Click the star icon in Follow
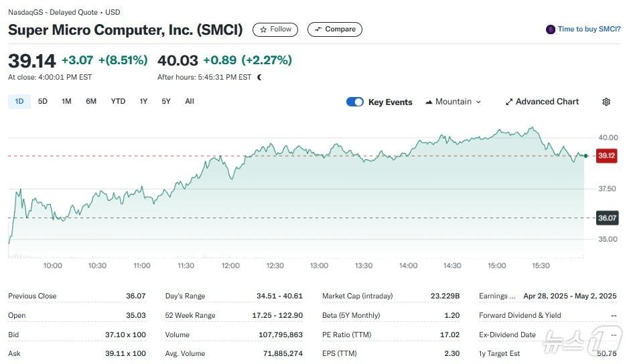Viewport: 629px width, 364px height. coord(263,29)
